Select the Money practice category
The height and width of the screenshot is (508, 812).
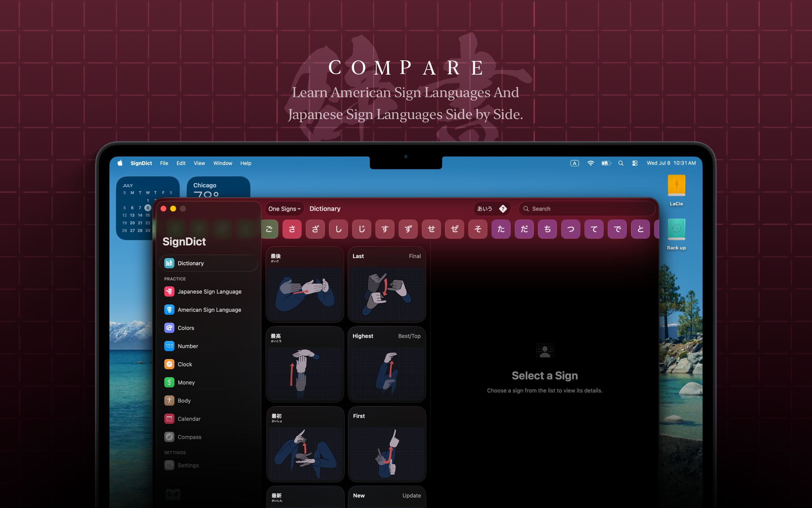[208, 382]
